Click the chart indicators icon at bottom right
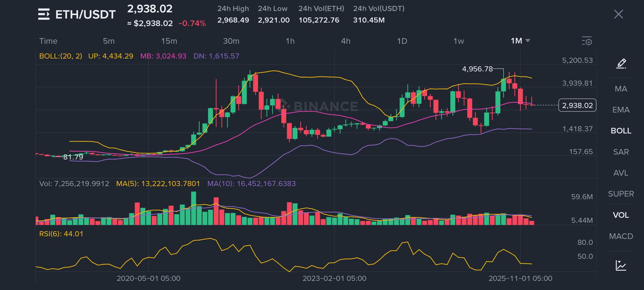Image resolution: width=644 pixels, height=290 pixels. pos(621,266)
